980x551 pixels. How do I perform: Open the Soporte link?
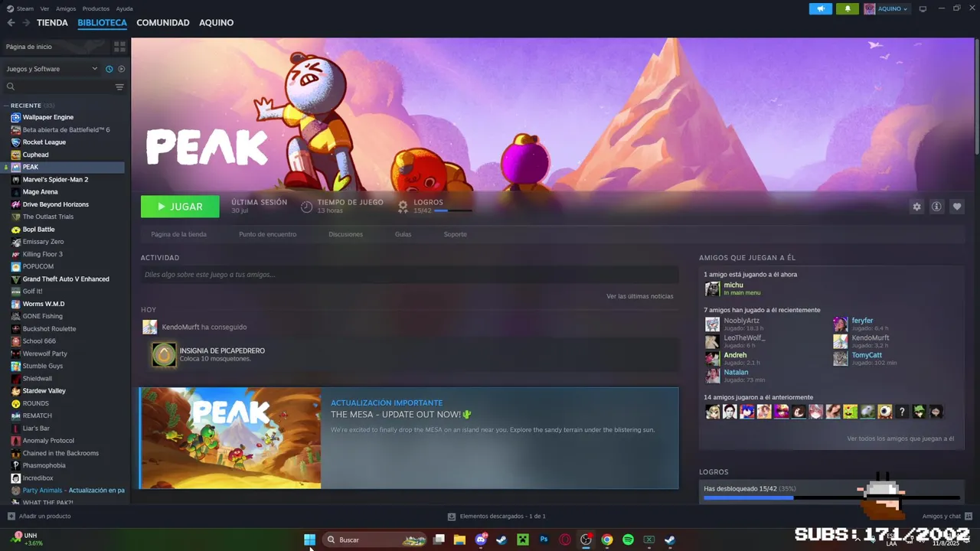point(456,234)
